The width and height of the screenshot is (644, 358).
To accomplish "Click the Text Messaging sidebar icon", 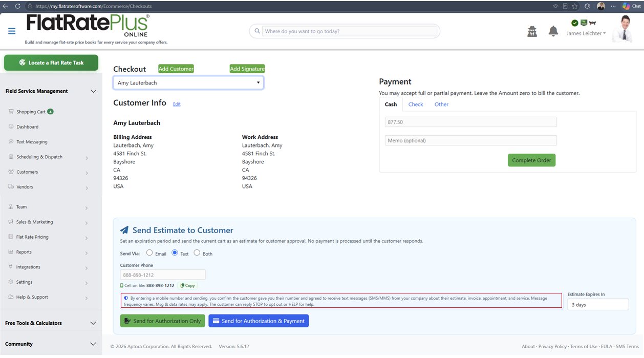I will [11, 142].
